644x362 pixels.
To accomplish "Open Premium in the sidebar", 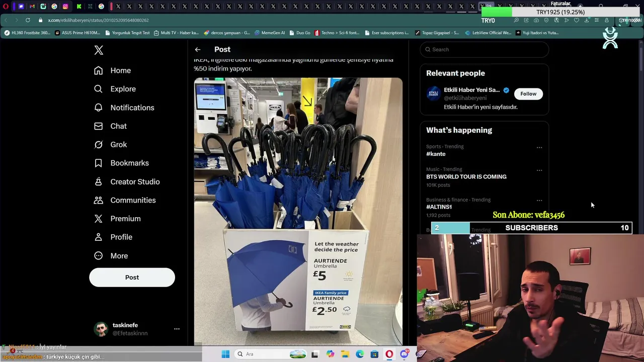I will click(117, 219).
